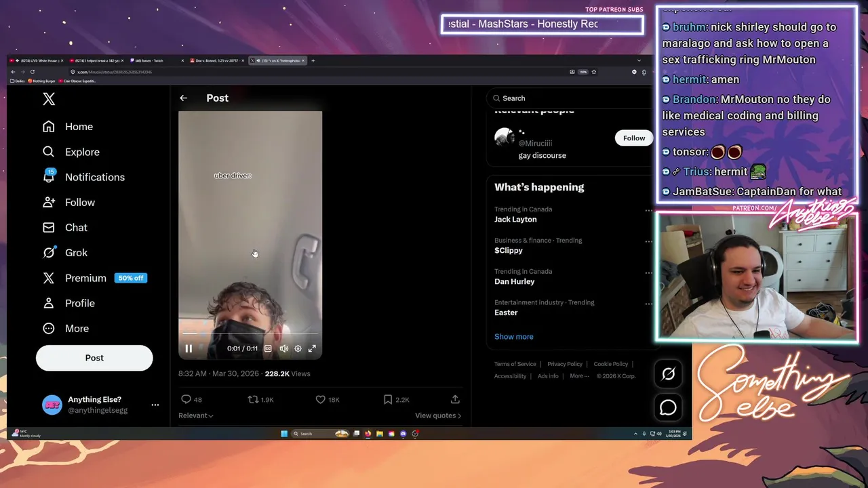Open Terms of Service link
The image size is (868, 488).
(x=515, y=364)
